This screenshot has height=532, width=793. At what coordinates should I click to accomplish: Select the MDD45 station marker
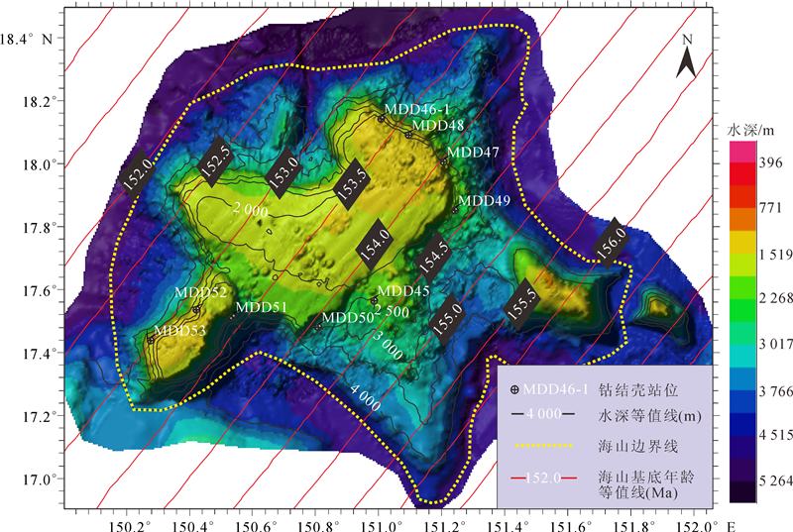click(x=374, y=300)
